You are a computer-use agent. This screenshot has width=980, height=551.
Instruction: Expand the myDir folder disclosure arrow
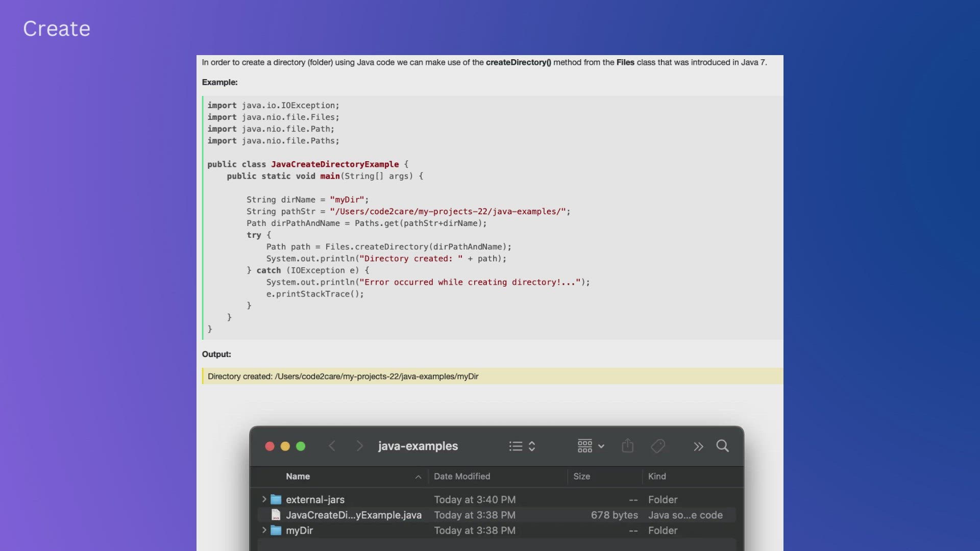(x=264, y=530)
